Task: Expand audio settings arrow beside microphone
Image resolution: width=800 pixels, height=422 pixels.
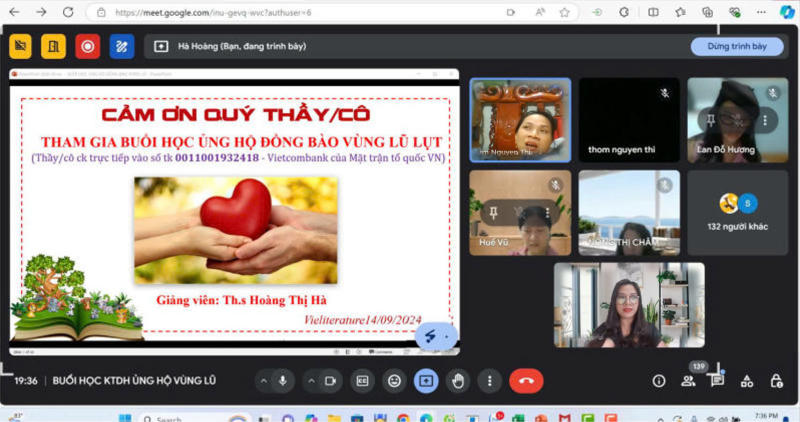Action: (264, 381)
